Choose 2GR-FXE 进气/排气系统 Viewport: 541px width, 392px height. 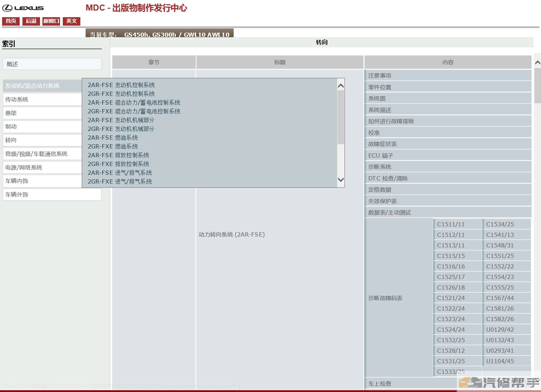point(120,181)
